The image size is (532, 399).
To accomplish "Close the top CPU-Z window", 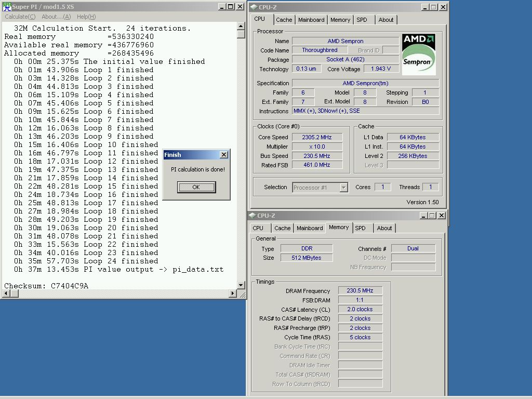I will point(443,7).
